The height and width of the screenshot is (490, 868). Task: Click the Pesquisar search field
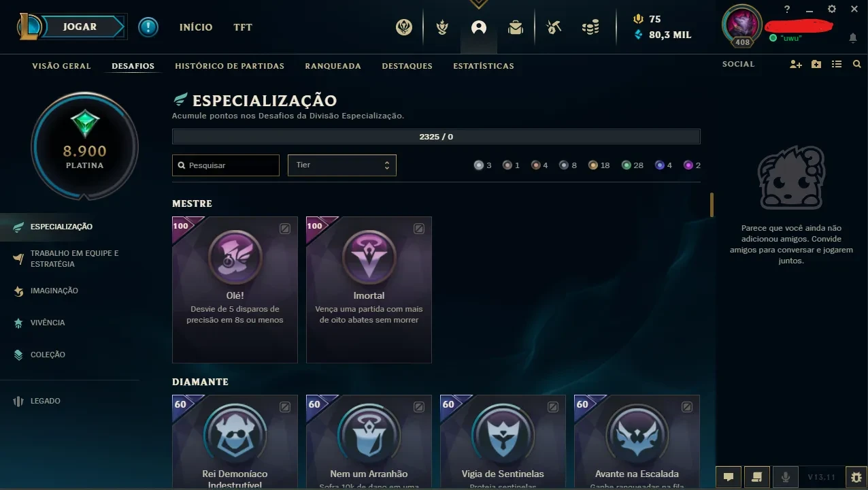pos(226,165)
